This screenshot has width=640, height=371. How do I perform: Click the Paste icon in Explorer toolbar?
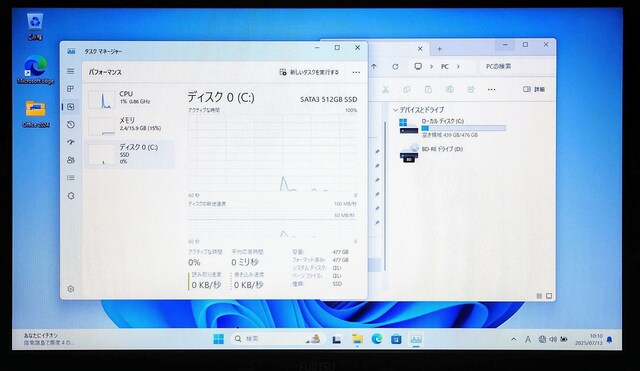pos(428,89)
